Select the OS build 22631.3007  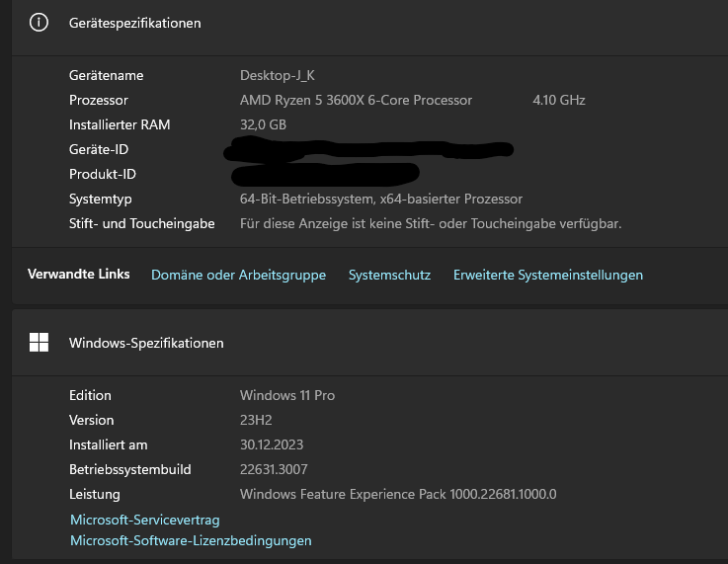(x=274, y=469)
